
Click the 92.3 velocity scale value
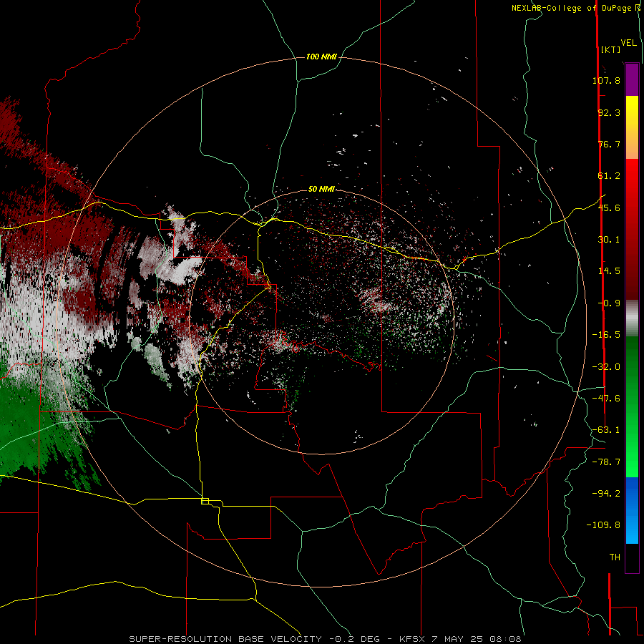(x=609, y=112)
